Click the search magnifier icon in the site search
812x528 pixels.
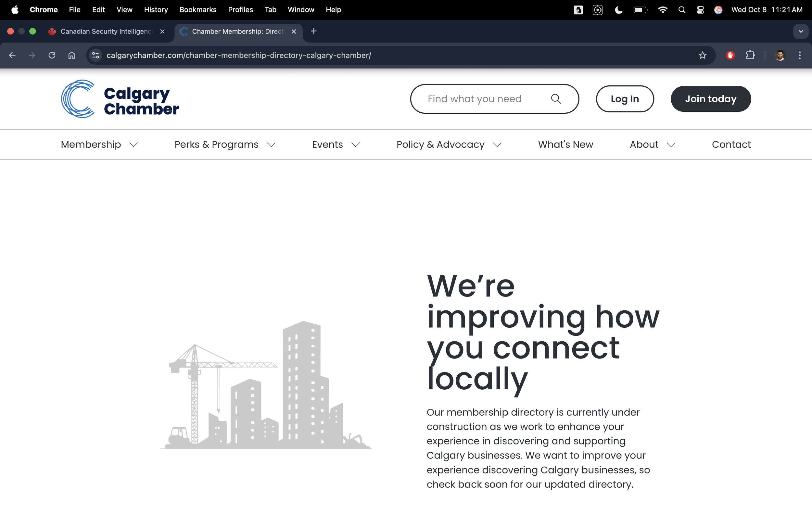556,99
